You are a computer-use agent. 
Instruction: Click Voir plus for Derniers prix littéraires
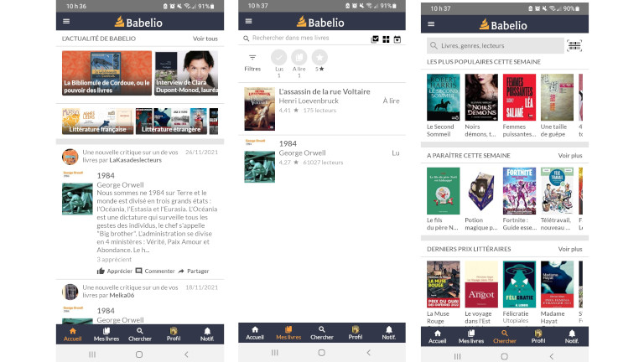pyautogui.click(x=570, y=249)
